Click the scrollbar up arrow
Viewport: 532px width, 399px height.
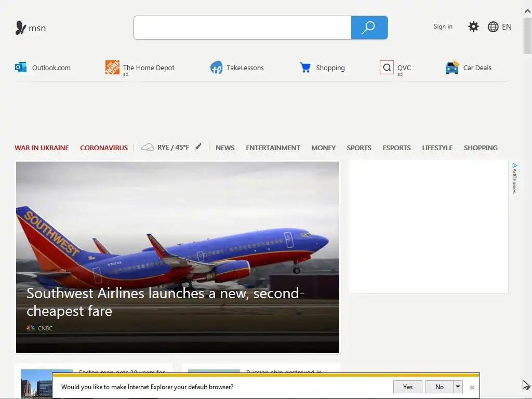tap(527, 11)
